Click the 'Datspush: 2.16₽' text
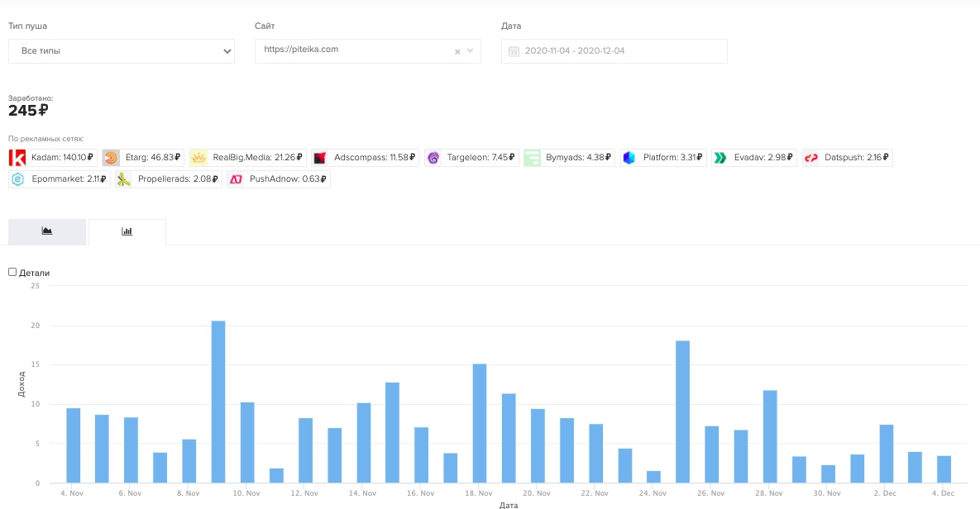Screen dimensions: 980x509 (x=856, y=157)
